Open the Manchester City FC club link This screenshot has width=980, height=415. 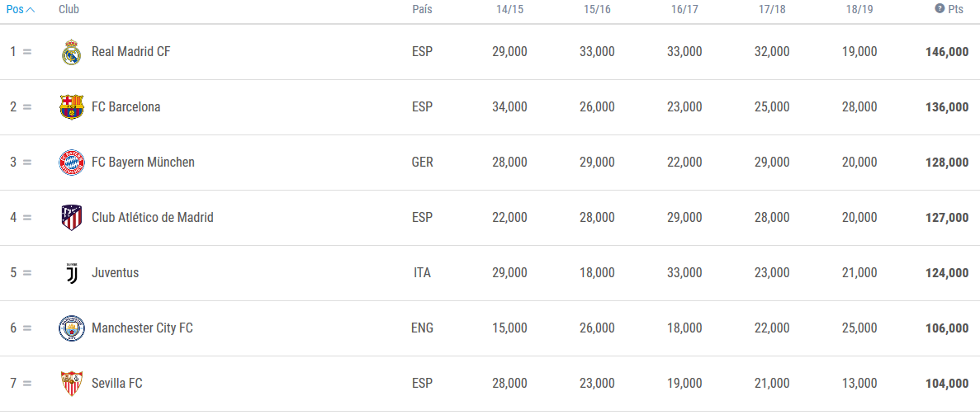point(142,328)
